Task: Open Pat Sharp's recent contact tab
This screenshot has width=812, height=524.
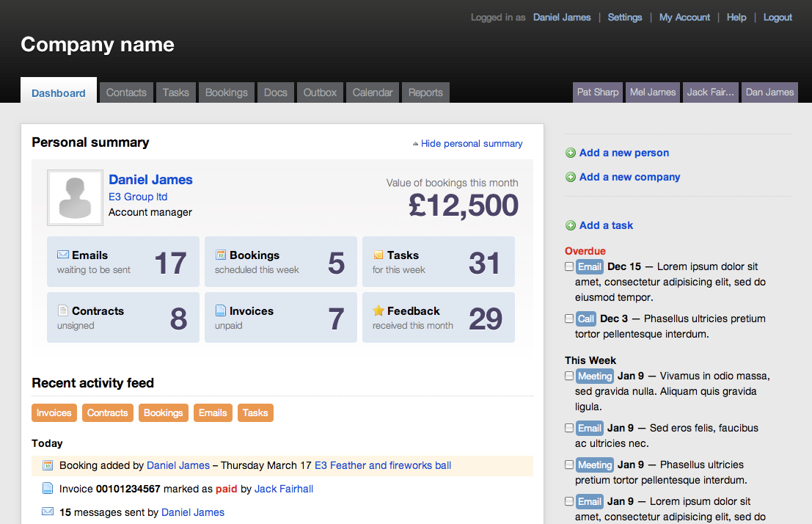Action: coord(598,92)
